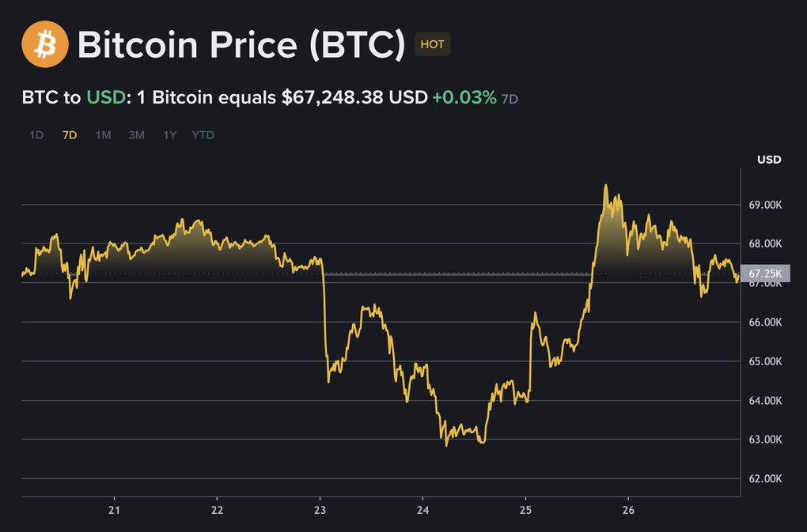807x532 pixels.
Task: Click the USD axis header label
Action: click(770, 159)
